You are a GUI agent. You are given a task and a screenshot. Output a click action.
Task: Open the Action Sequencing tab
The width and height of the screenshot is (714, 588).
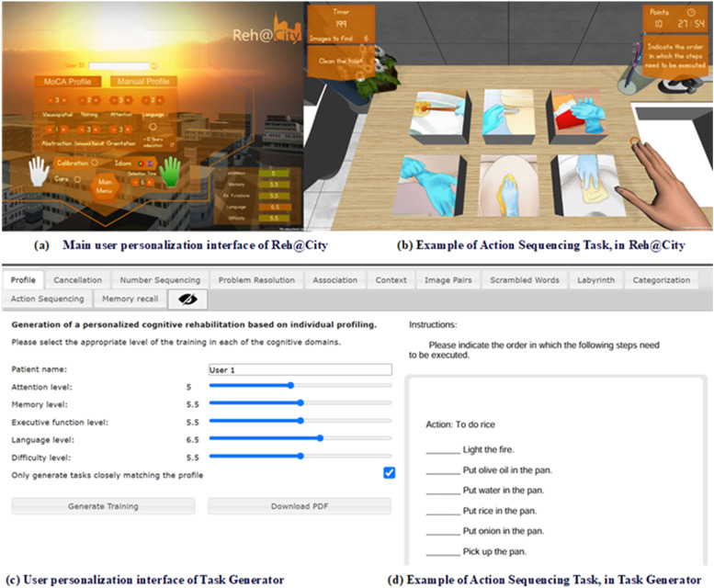point(47,299)
